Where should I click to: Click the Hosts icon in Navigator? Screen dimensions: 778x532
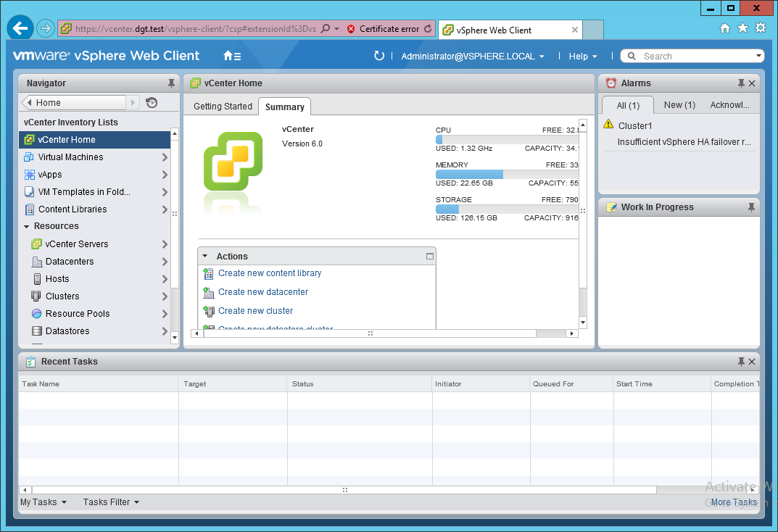click(x=37, y=278)
